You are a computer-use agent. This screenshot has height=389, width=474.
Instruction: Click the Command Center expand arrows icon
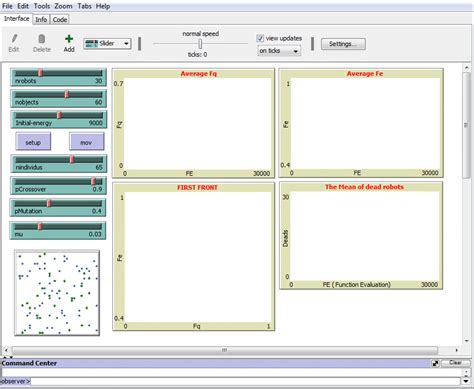pos(435,363)
